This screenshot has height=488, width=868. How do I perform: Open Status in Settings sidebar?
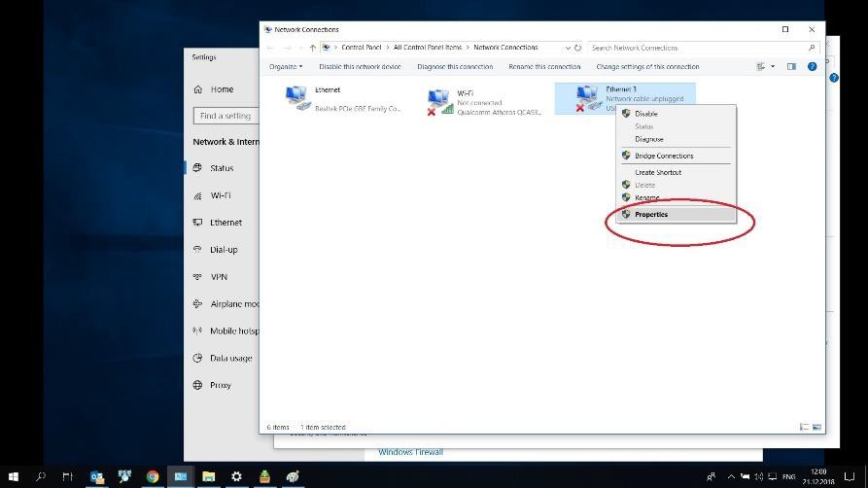coord(223,168)
